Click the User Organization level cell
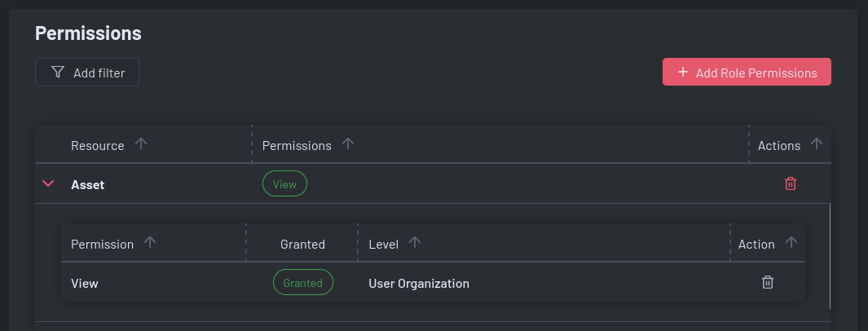The image size is (868, 331). click(418, 284)
